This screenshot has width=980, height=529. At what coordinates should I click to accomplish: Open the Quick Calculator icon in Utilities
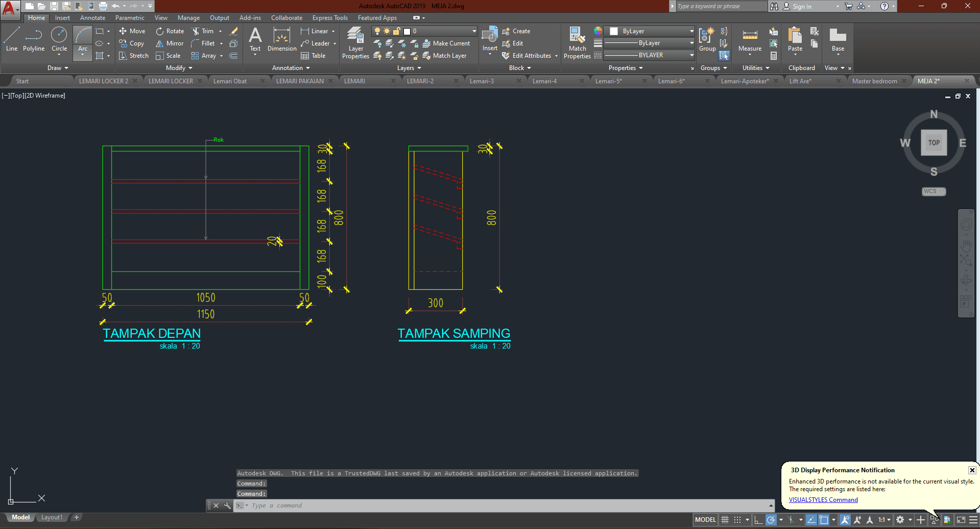(774, 56)
